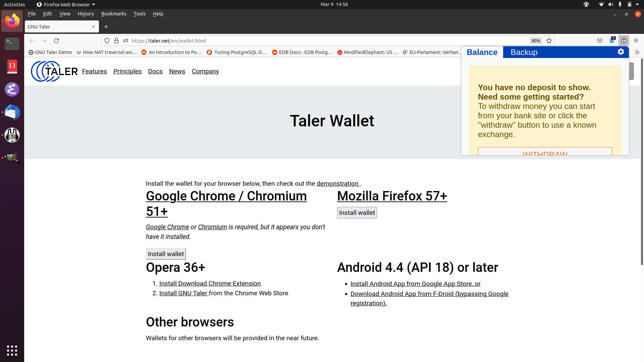
Task: Open the tracking protection shield icon
Action: coord(107,41)
